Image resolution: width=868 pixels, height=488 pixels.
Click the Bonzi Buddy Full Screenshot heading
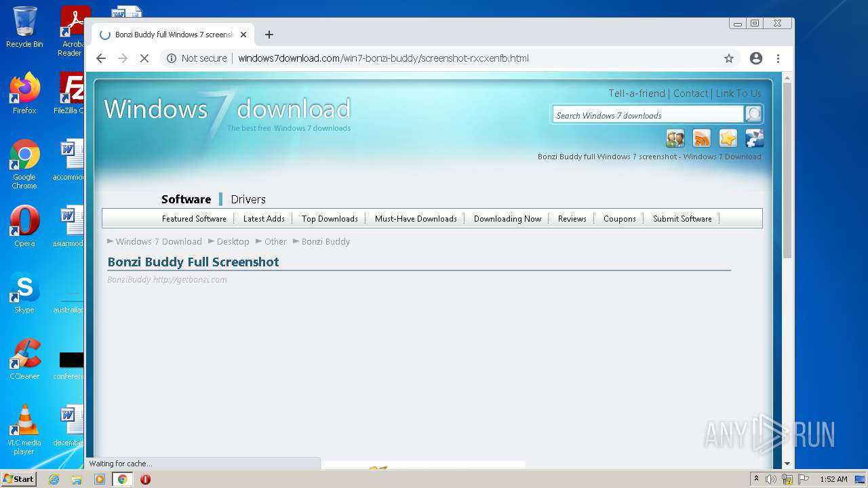click(x=193, y=262)
